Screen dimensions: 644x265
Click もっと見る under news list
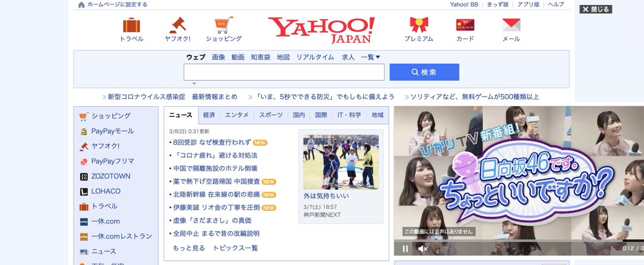[189, 248]
